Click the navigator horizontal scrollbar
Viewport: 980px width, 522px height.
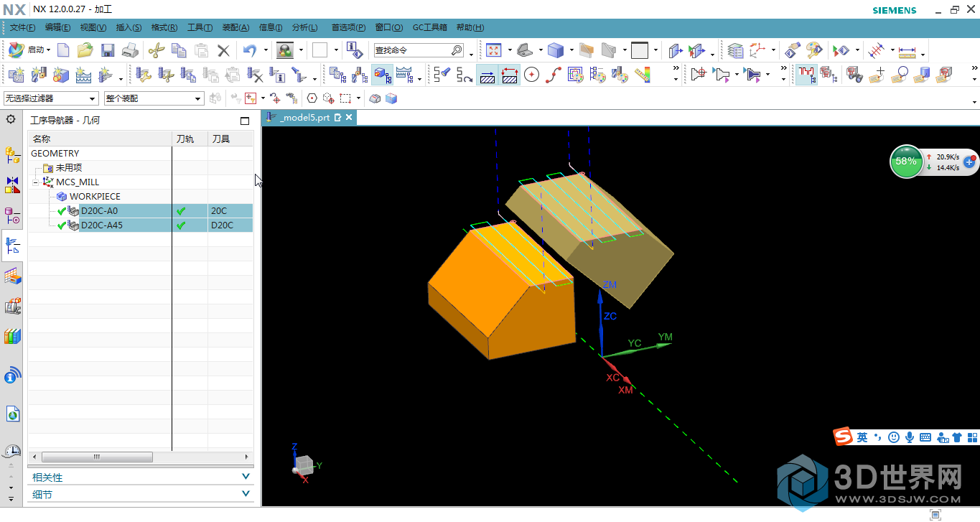[98, 457]
